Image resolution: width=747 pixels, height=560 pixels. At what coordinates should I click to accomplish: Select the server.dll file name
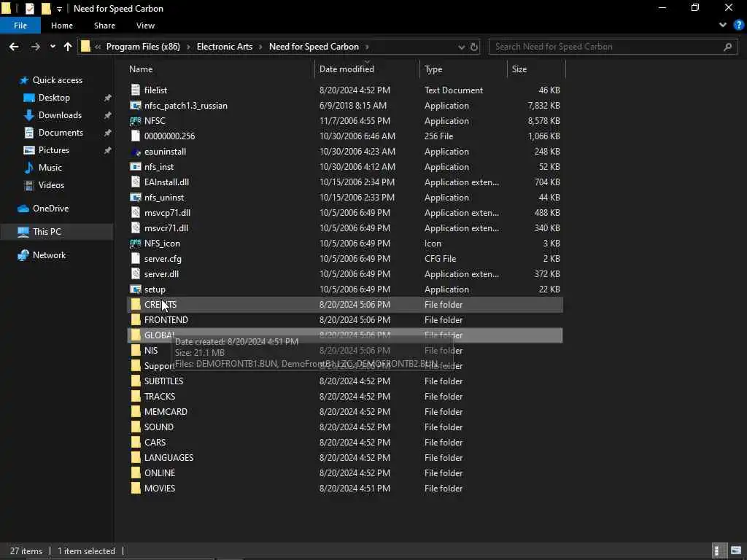(161, 274)
